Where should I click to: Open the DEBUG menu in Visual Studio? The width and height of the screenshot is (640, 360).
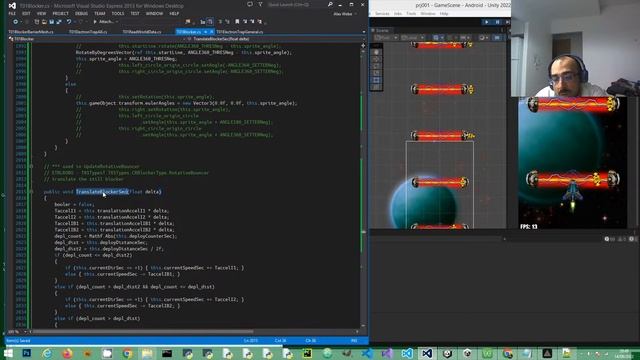[81, 13]
